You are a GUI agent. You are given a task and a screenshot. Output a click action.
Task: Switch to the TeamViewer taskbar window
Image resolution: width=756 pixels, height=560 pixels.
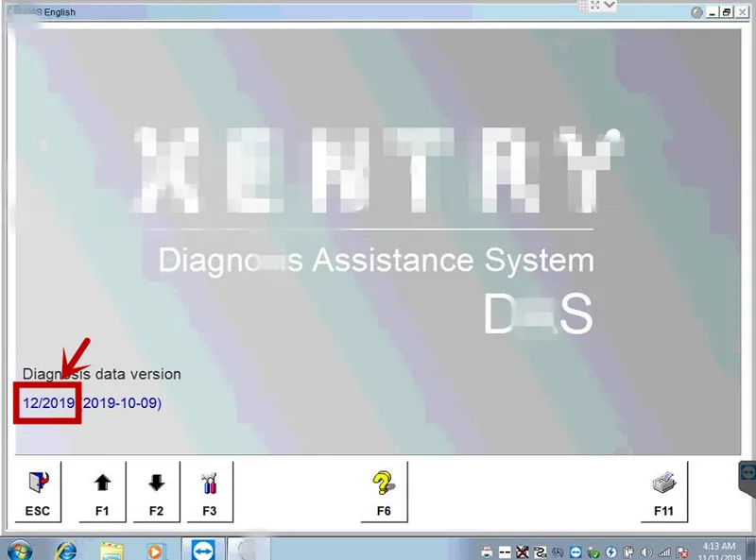(203, 550)
